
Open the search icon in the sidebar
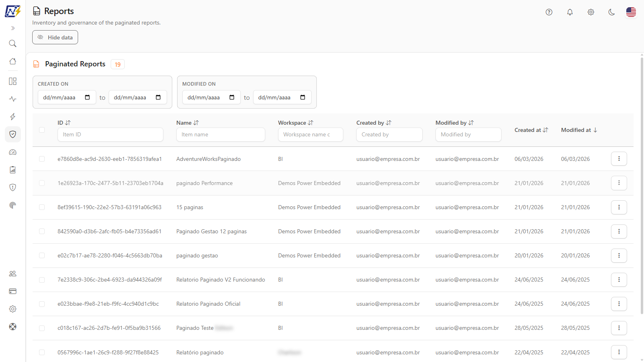tap(13, 43)
